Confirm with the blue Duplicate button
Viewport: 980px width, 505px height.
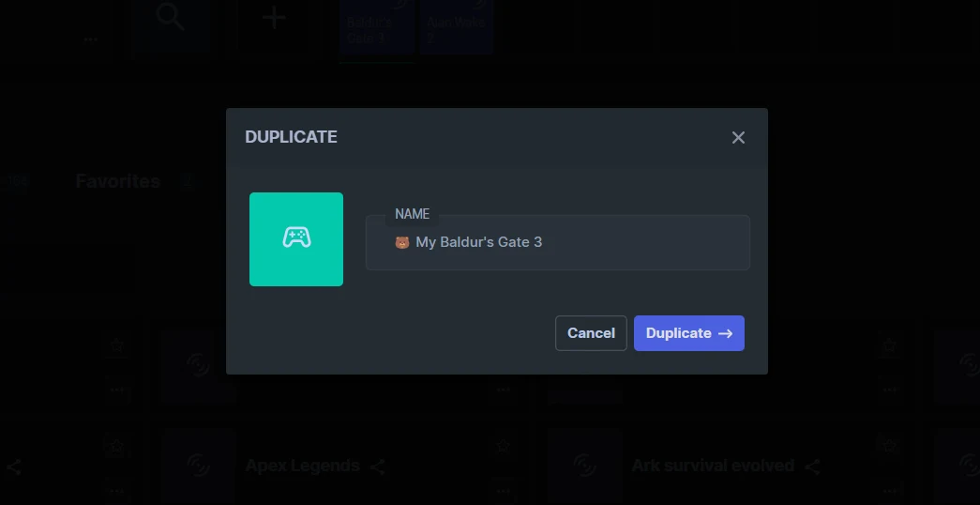pos(688,333)
